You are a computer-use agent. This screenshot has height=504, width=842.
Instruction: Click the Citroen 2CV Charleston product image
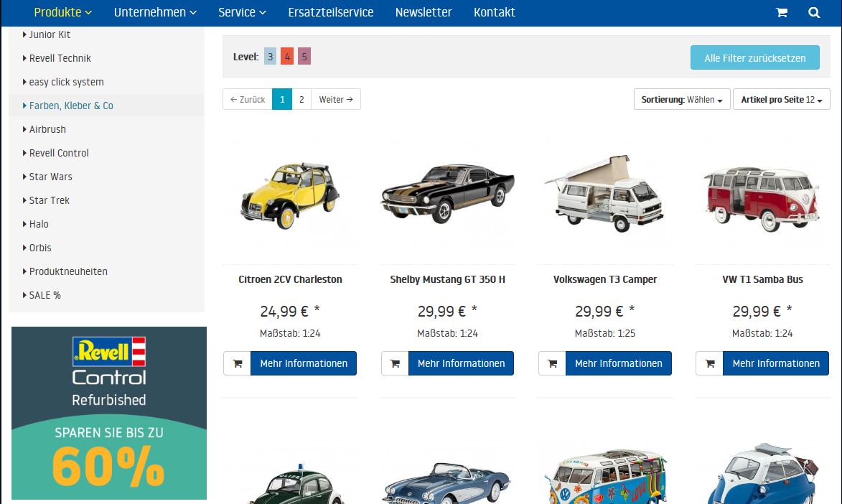[x=290, y=194]
